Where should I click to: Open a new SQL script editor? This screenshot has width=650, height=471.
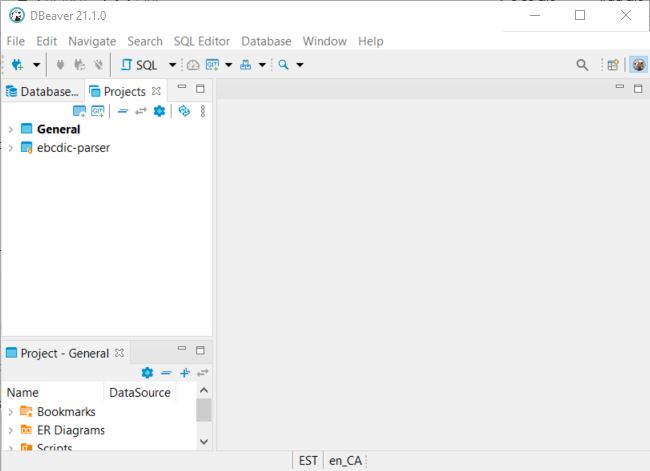pyautogui.click(x=139, y=65)
